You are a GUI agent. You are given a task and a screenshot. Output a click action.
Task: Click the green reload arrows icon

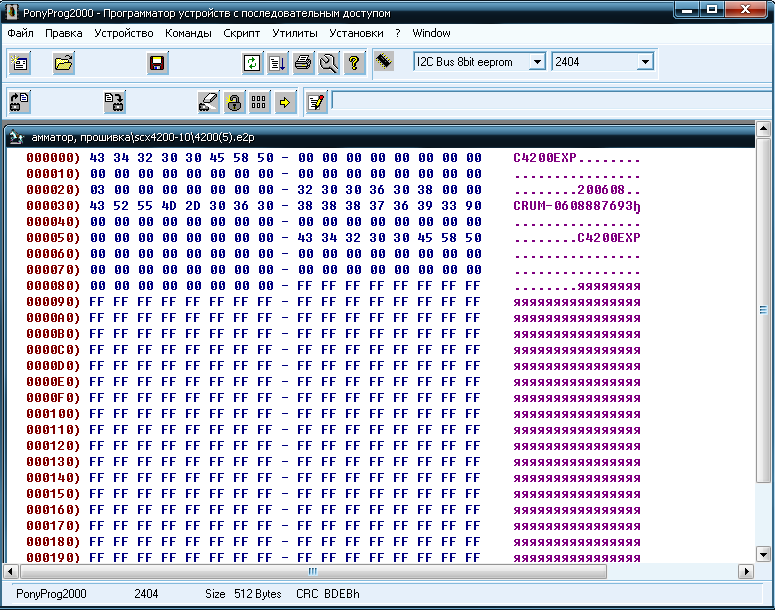[x=252, y=63]
